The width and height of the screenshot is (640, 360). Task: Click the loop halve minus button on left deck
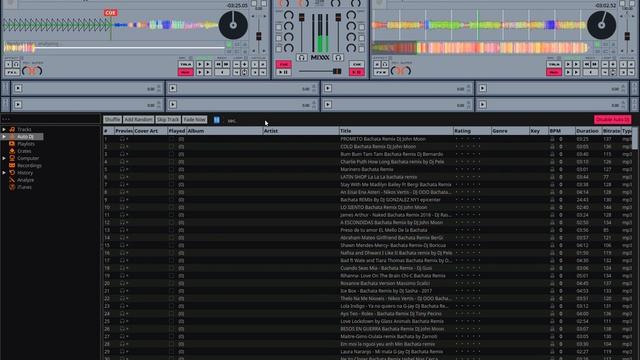point(236,64)
